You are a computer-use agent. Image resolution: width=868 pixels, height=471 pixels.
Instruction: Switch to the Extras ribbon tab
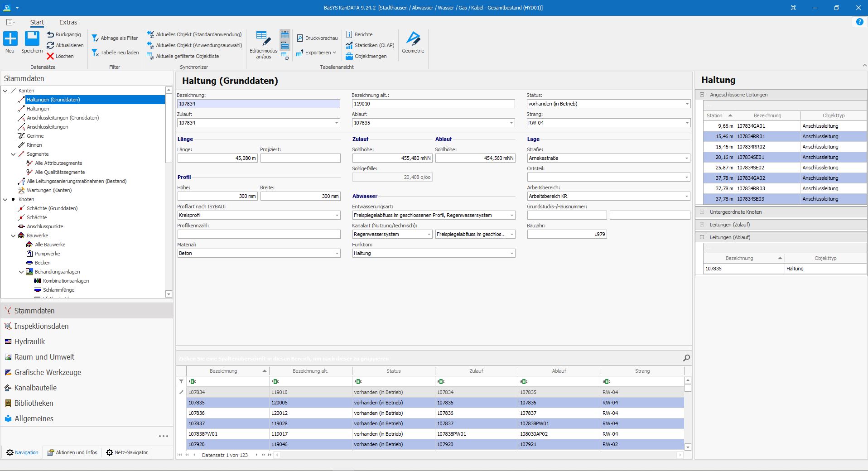pos(68,22)
